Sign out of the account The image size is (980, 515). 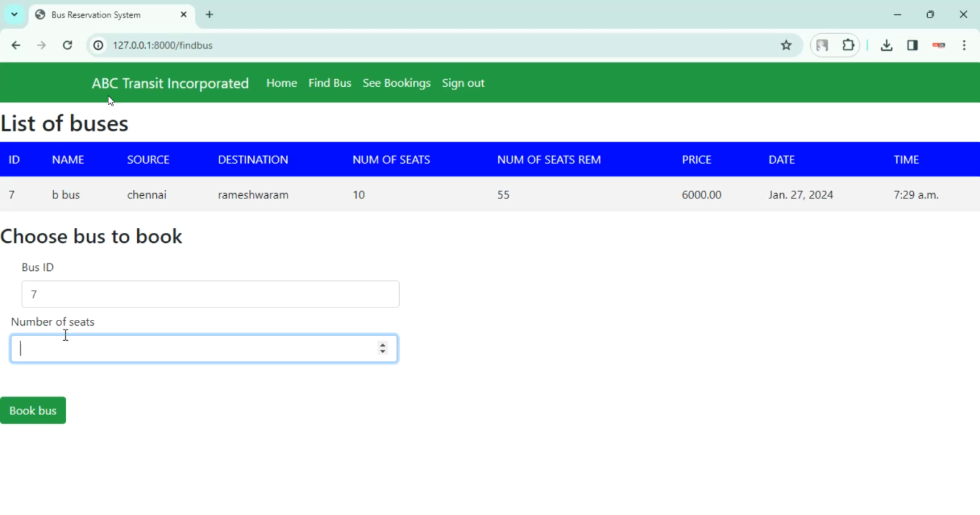click(x=463, y=83)
